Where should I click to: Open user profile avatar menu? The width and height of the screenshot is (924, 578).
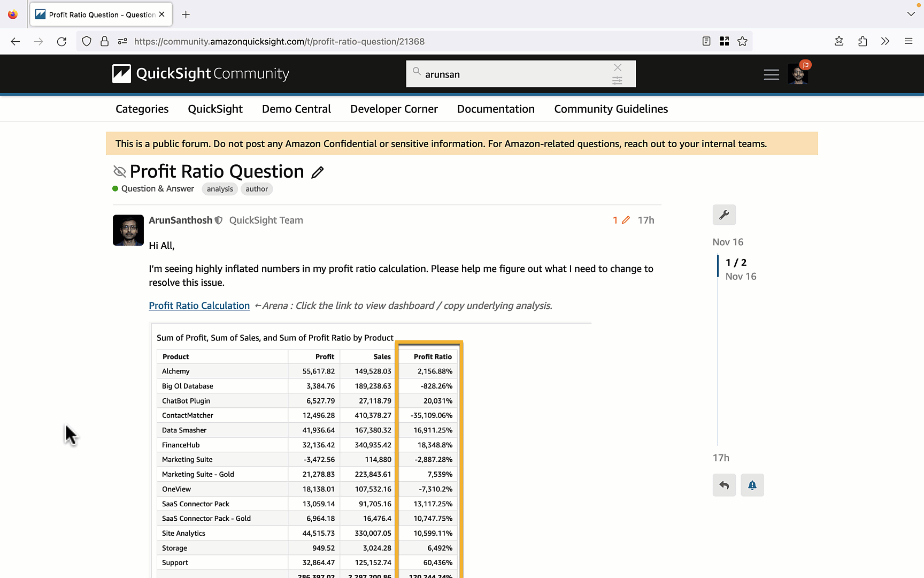click(798, 74)
